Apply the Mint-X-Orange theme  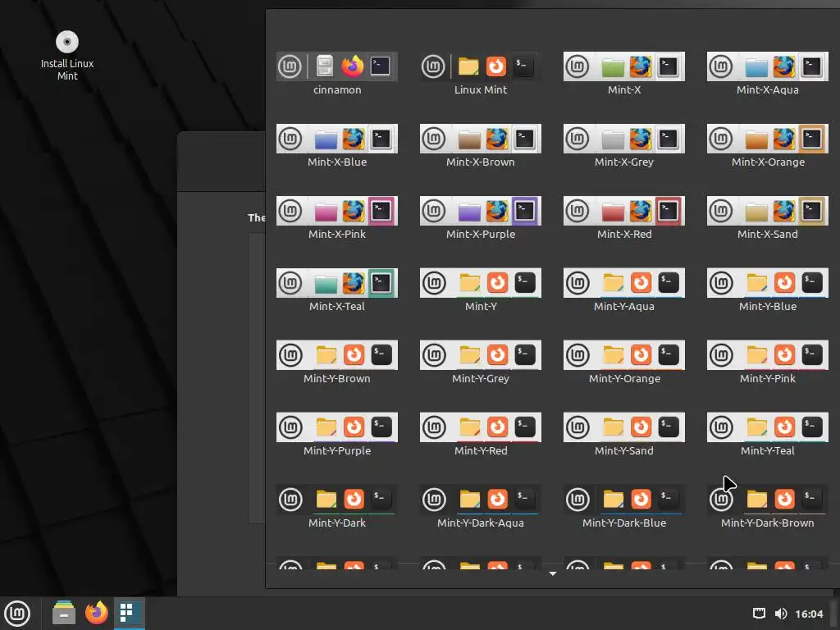click(768, 146)
